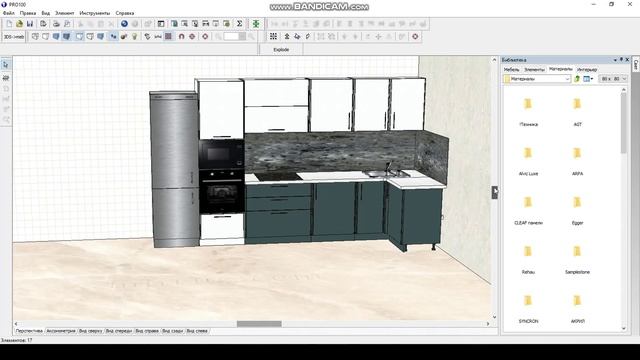Collapse the library panel with side arrow

495,192
